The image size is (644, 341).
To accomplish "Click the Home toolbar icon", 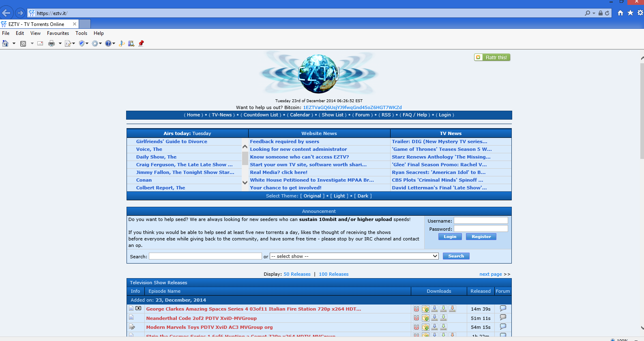I will point(5,43).
